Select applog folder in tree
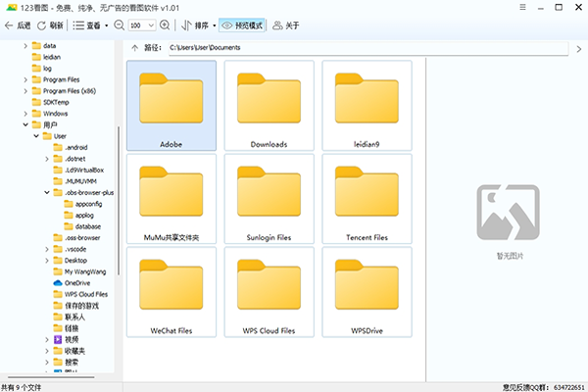This screenshot has height=392, width=588. click(x=78, y=215)
